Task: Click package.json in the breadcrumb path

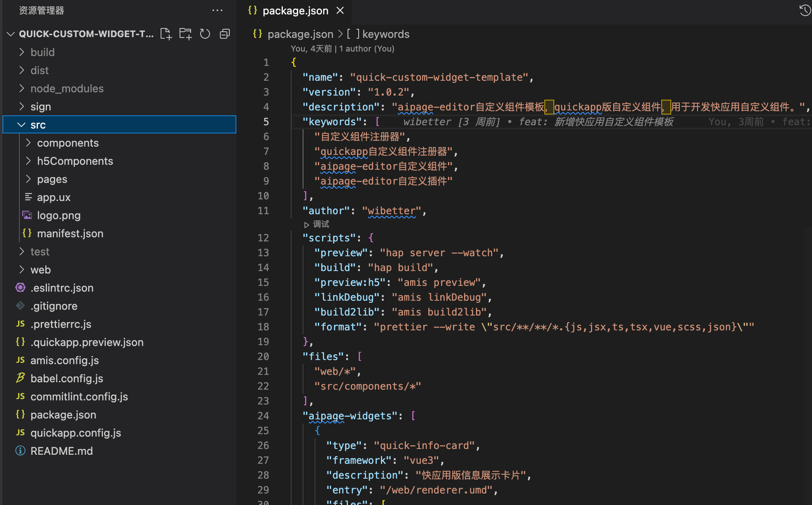Action: click(x=300, y=34)
